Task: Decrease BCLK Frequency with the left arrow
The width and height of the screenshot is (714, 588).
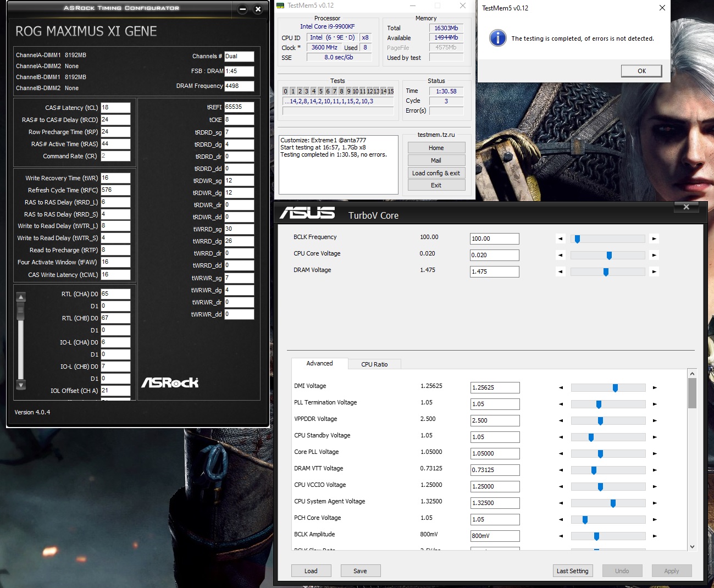Action: (560, 238)
